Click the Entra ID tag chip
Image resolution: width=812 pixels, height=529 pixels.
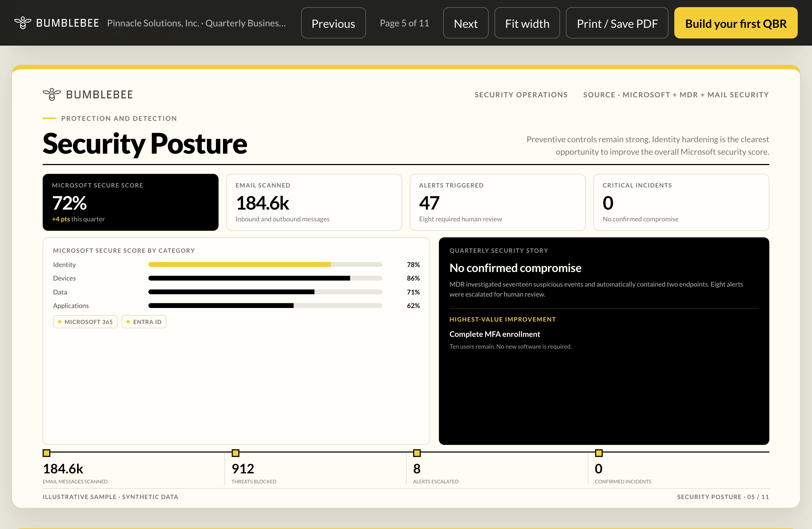tap(144, 322)
